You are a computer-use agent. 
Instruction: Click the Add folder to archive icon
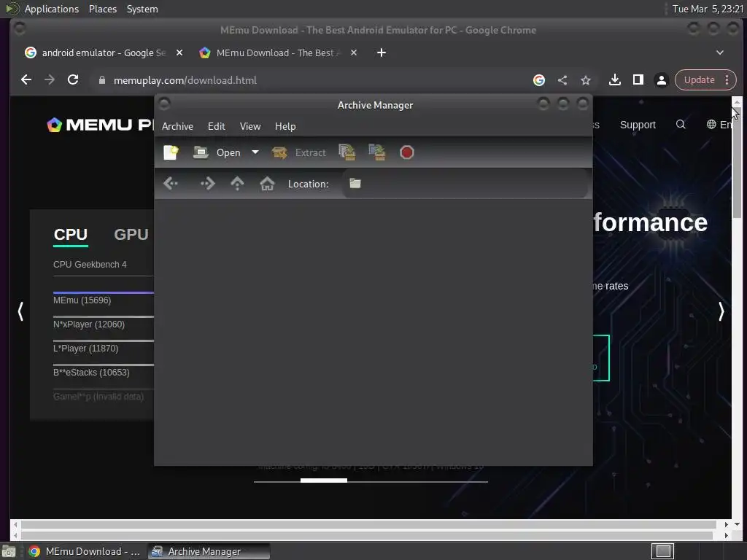377,152
